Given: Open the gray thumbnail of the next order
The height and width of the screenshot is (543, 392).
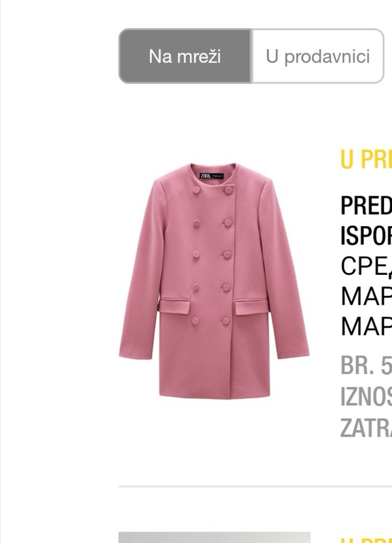Looking at the screenshot, I should (x=214, y=538).
